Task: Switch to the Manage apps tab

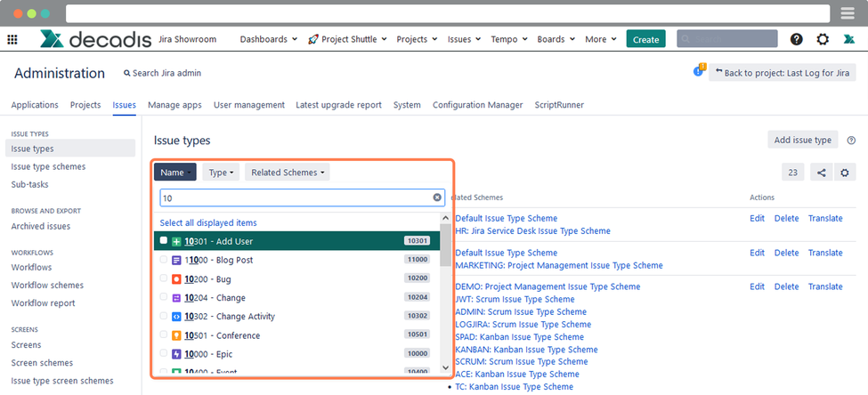Action: click(x=174, y=105)
